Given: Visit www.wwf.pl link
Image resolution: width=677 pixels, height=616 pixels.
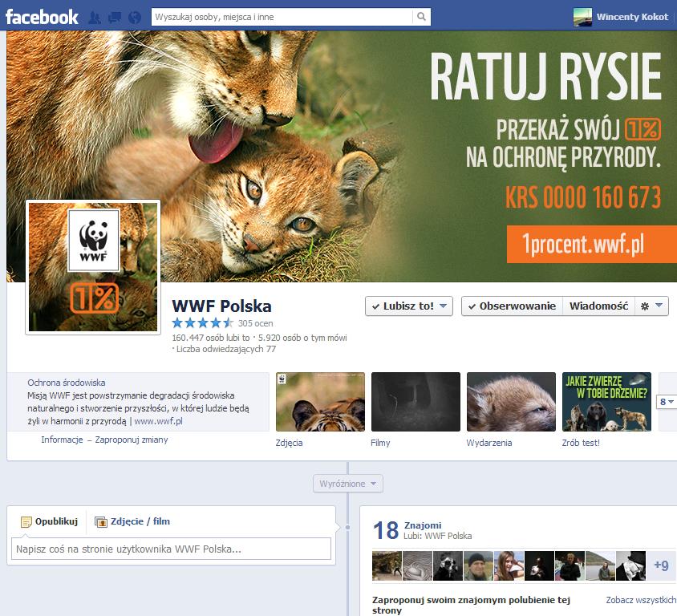Looking at the screenshot, I should (158, 421).
